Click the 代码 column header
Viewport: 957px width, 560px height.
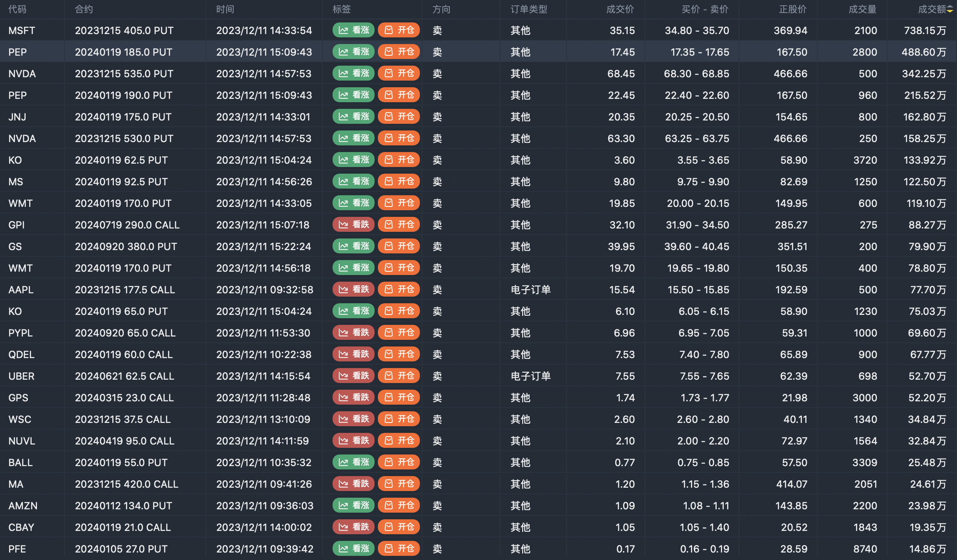pyautogui.click(x=17, y=10)
